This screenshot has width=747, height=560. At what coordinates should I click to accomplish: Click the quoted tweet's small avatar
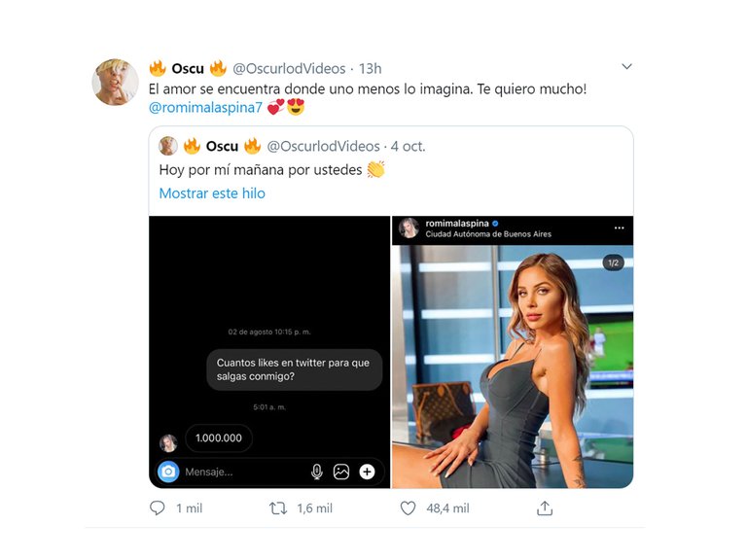167,146
